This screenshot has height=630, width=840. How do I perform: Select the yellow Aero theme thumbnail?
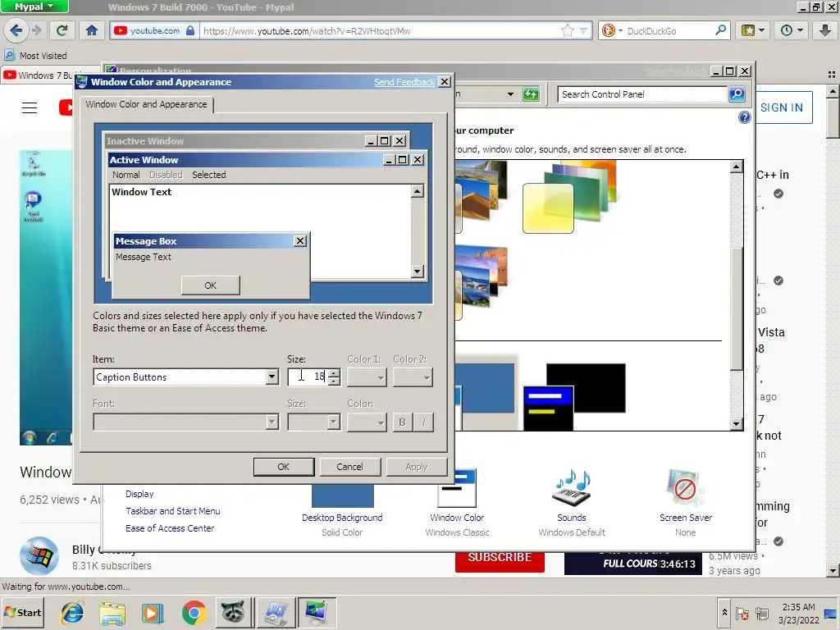pyautogui.click(x=569, y=197)
